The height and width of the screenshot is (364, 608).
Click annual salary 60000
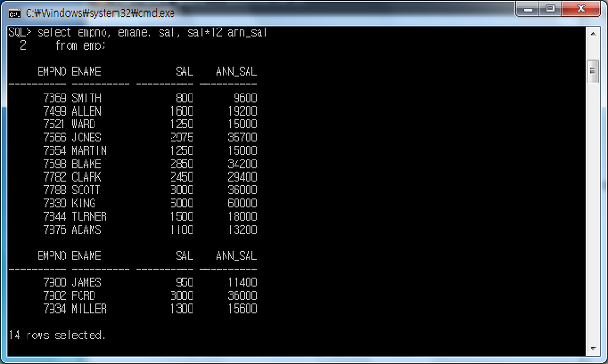point(242,204)
